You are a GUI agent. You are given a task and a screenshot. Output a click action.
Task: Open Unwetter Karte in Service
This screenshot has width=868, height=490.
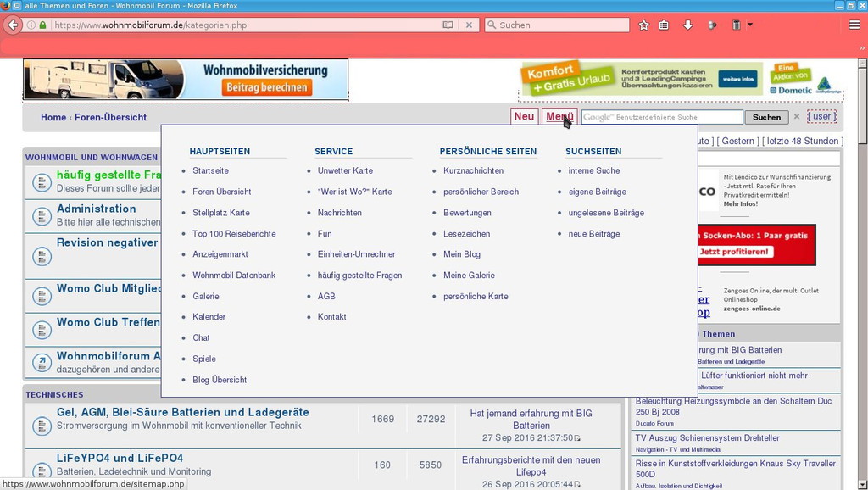coord(346,170)
